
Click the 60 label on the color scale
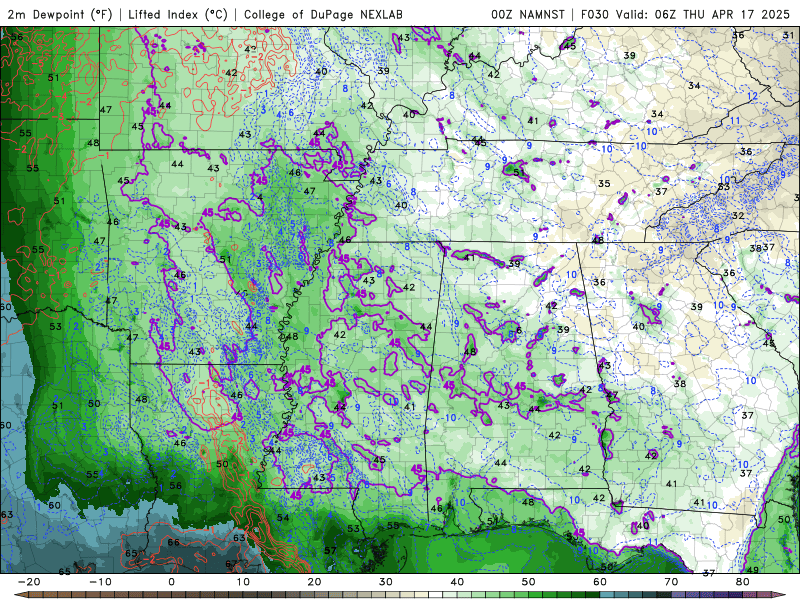click(x=600, y=582)
